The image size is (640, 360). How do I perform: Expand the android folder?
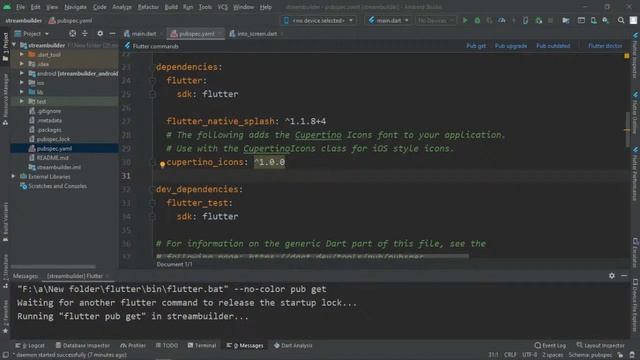(x=22, y=73)
